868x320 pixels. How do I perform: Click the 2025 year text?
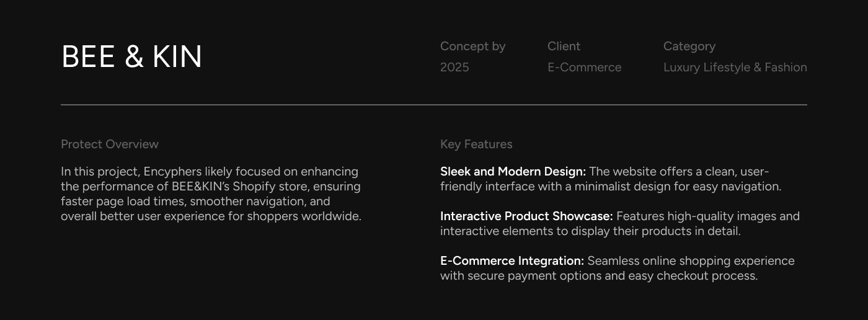click(454, 67)
